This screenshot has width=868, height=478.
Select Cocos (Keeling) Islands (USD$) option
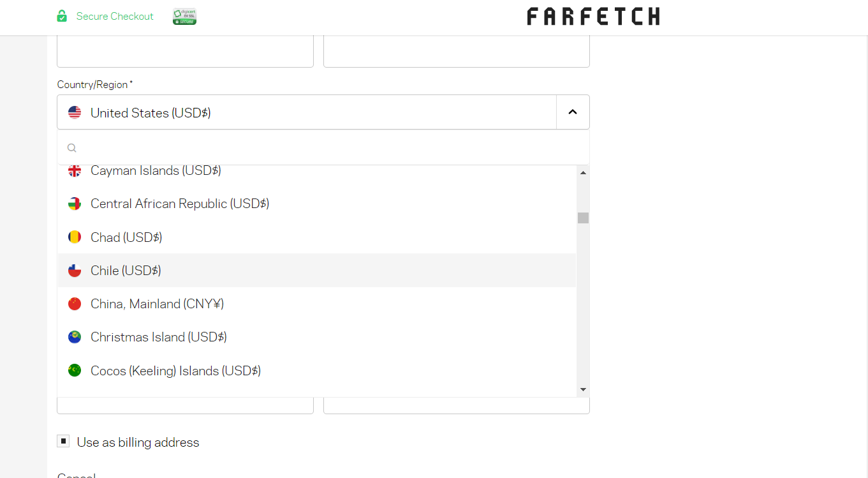[175, 371]
